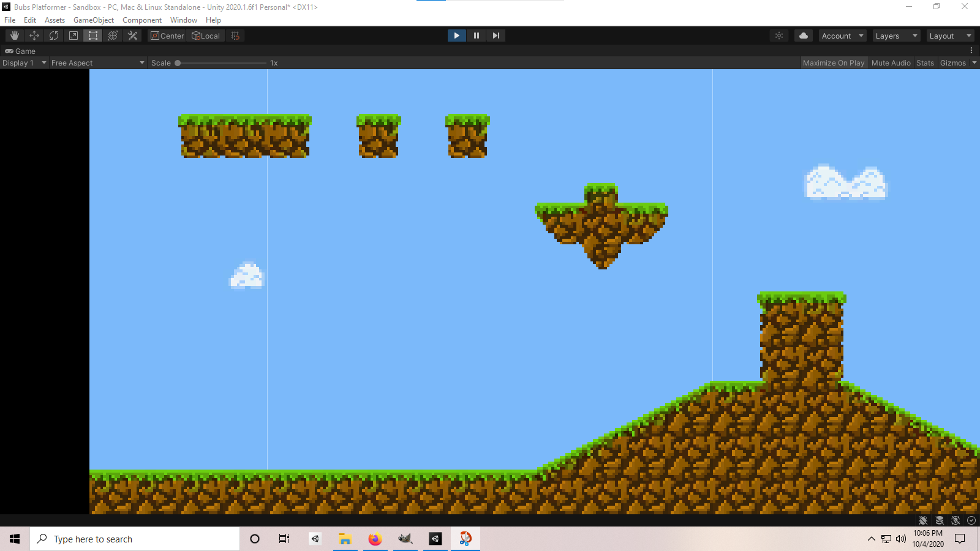The height and width of the screenshot is (551, 980).
Task: Open the Free Aspect ratio dropdown
Action: (98, 62)
